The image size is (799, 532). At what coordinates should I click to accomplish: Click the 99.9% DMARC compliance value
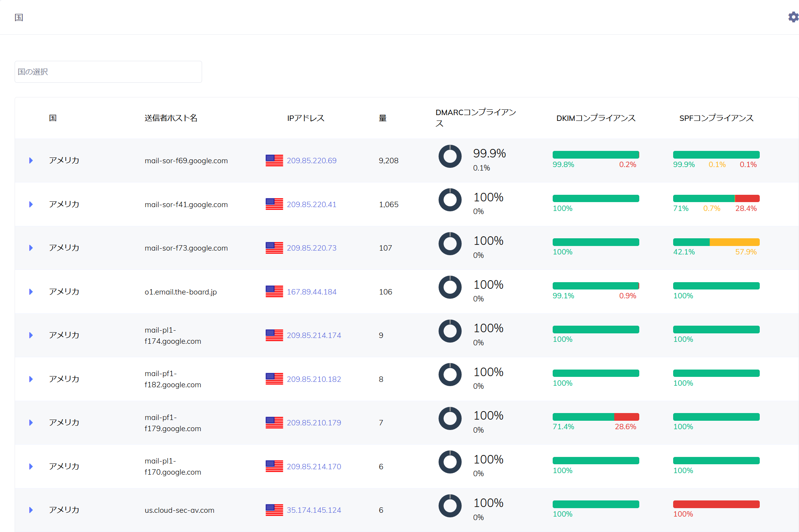click(x=490, y=153)
